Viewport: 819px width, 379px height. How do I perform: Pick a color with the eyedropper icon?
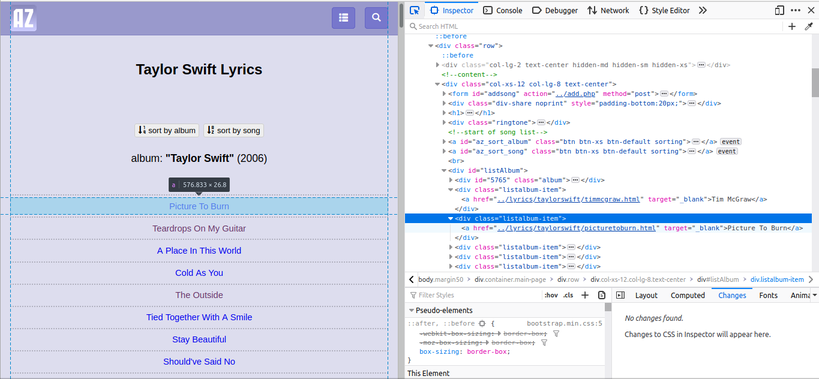(809, 27)
